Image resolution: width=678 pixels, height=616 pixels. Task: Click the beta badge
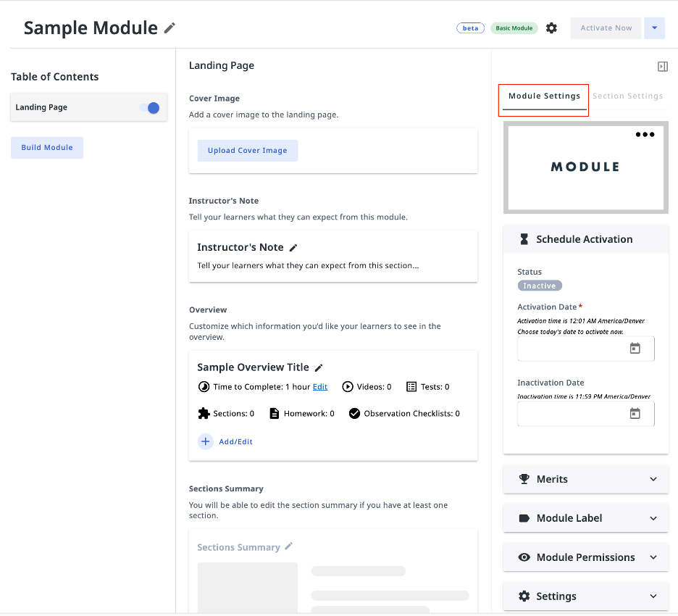470,28
